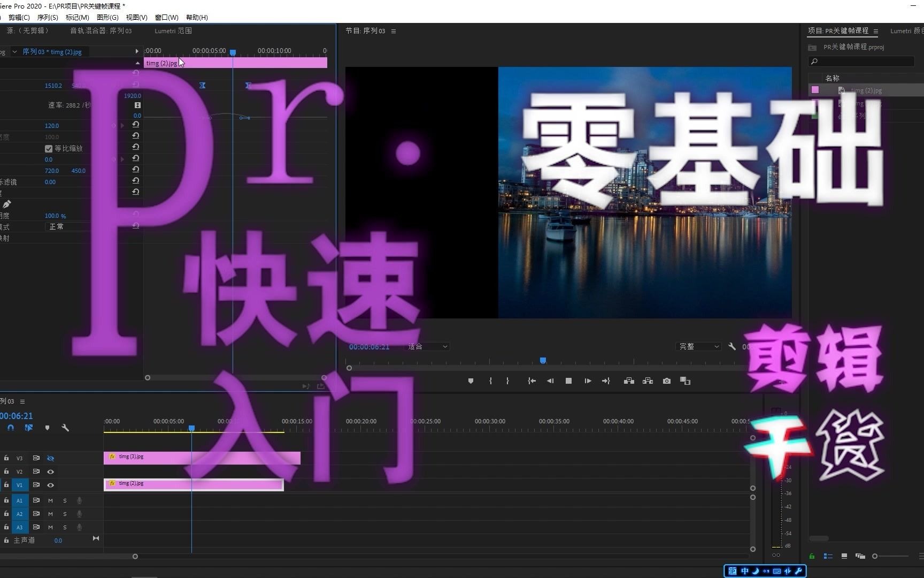Open the 适合 zoom level dropdown
This screenshot has width=924, height=578.
427,346
